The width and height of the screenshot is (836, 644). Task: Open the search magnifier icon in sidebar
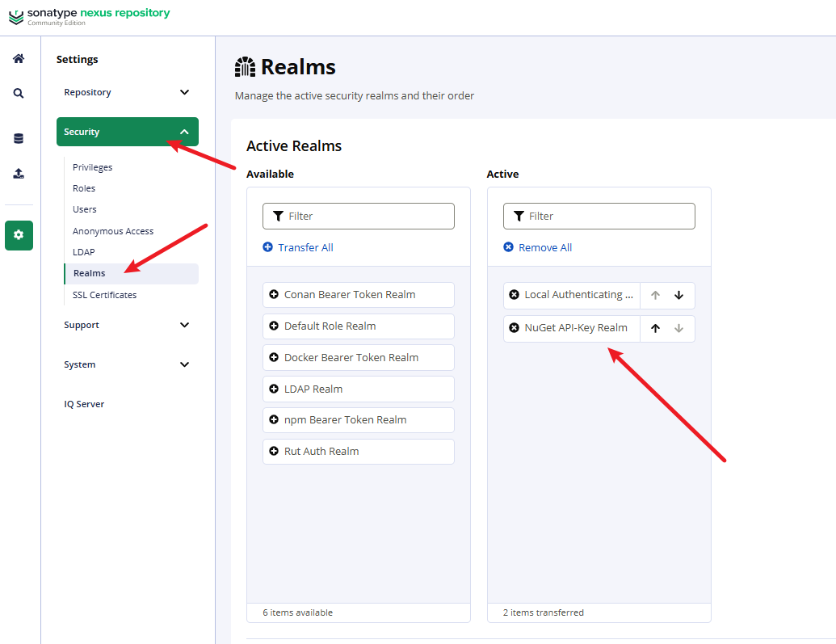pyautogui.click(x=19, y=94)
